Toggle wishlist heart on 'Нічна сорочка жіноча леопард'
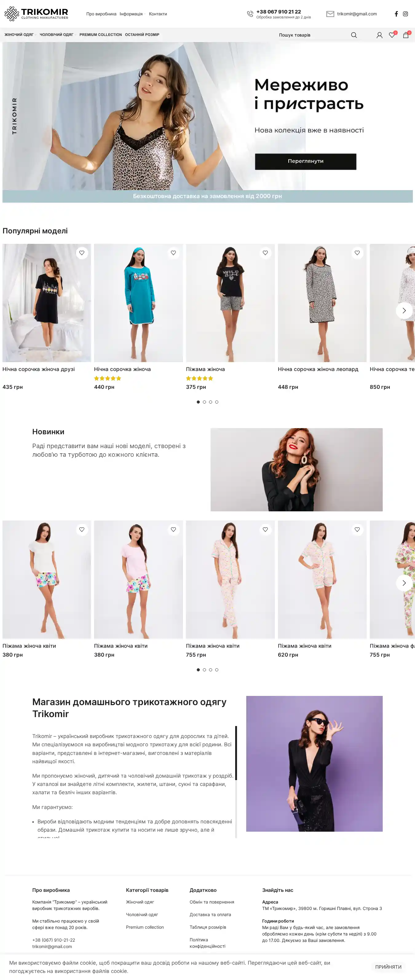 click(357, 253)
